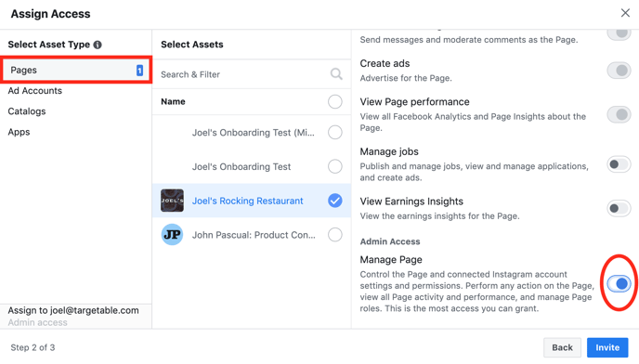This screenshot has width=639, height=364.
Task: Click the "Manage Page" permission title
Action: tap(391, 260)
